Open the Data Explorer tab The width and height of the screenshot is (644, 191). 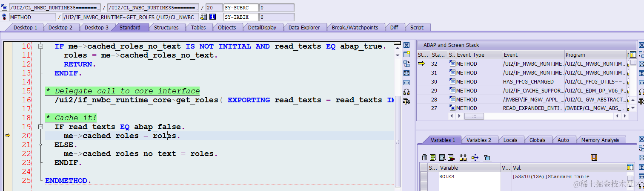click(304, 27)
